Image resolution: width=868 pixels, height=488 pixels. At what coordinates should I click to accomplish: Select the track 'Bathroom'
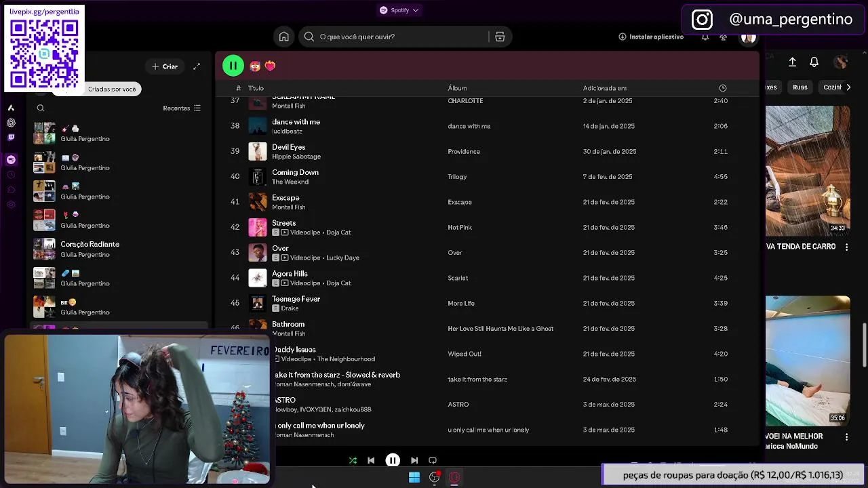[x=288, y=324]
